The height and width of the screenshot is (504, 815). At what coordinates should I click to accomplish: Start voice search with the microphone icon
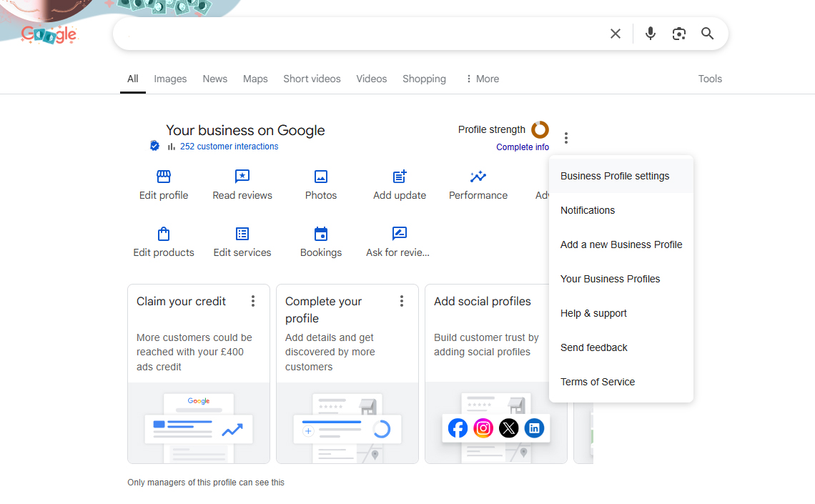click(650, 33)
